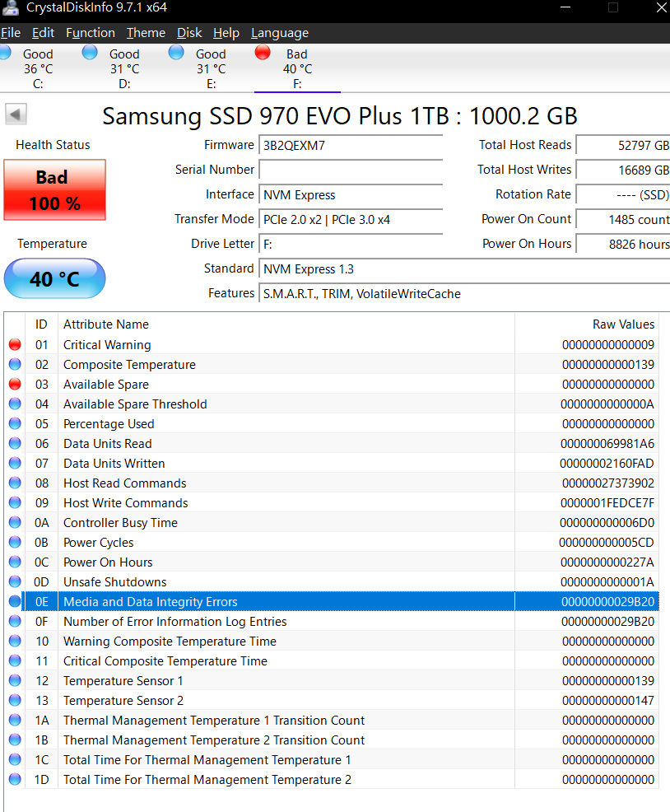
Task: Click the blue status dot for Composite Temperature
Action: [15, 365]
